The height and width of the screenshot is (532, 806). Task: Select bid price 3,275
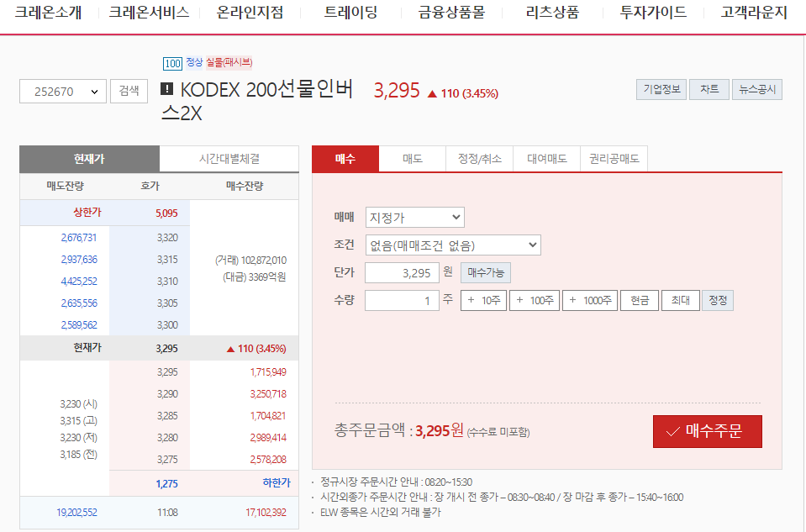click(167, 460)
